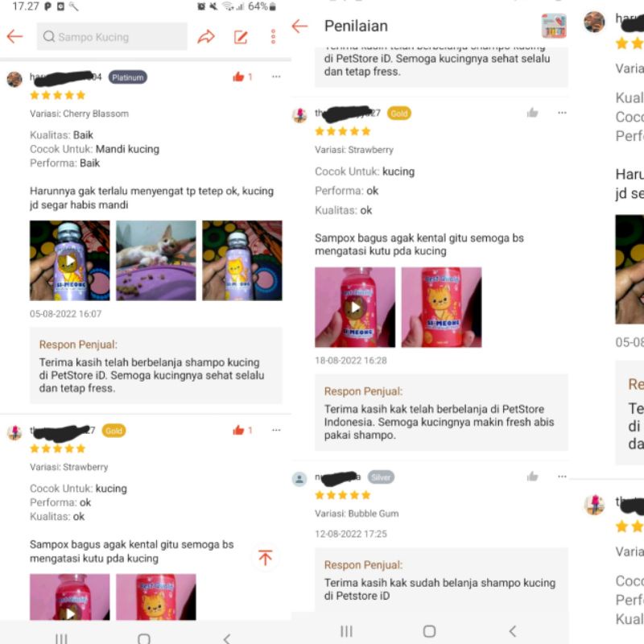
Task: Open the Platinum badge on the first reviewer
Action: point(128,77)
